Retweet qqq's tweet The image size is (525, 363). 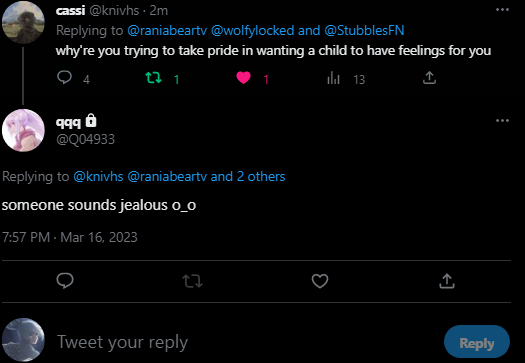pos(193,281)
